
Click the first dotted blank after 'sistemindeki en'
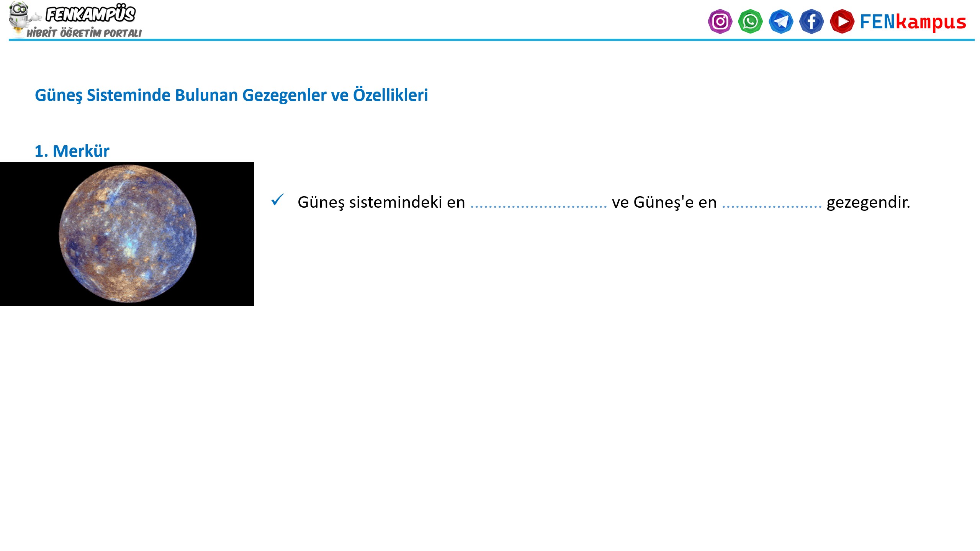coord(538,206)
